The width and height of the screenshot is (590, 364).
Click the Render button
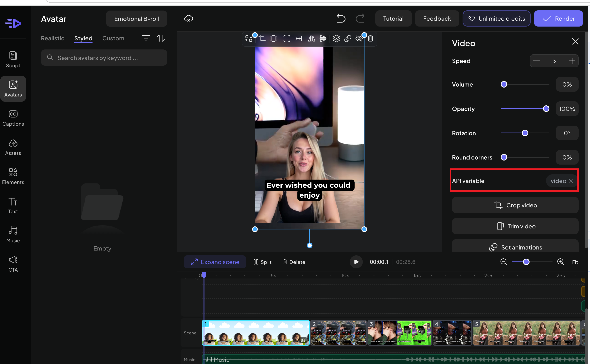tap(558, 18)
